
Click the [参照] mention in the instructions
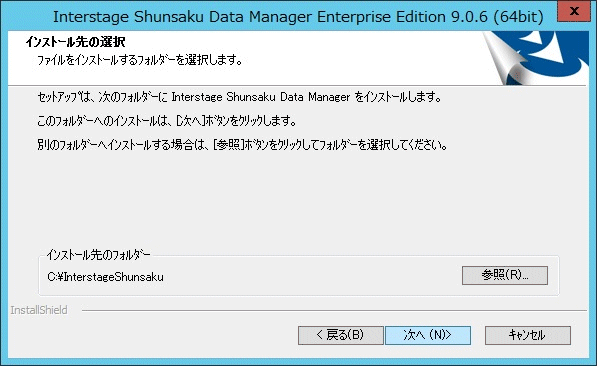pos(228,145)
